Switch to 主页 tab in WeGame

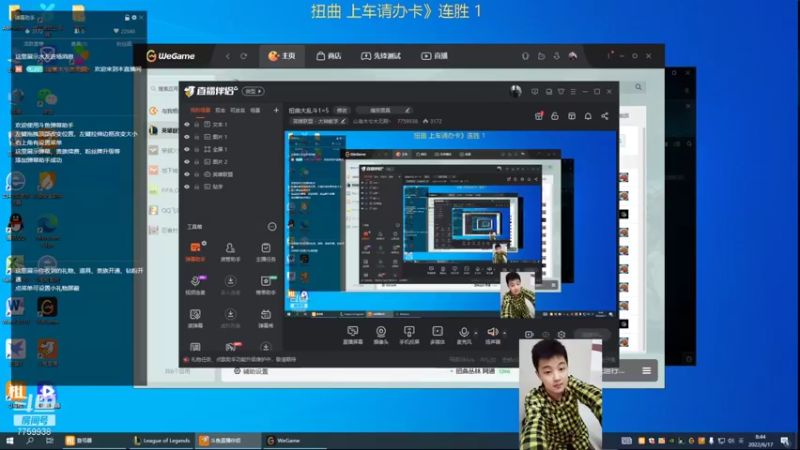(282, 56)
